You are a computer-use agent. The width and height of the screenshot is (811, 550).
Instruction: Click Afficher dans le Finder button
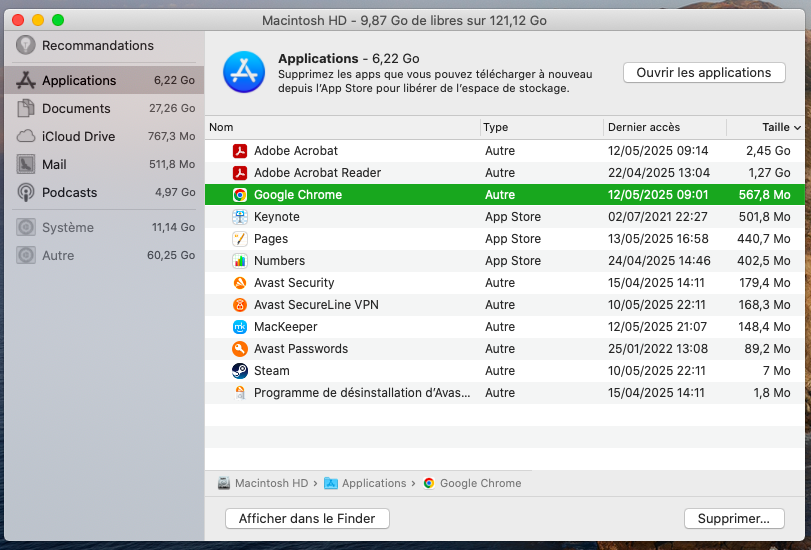tap(307, 518)
